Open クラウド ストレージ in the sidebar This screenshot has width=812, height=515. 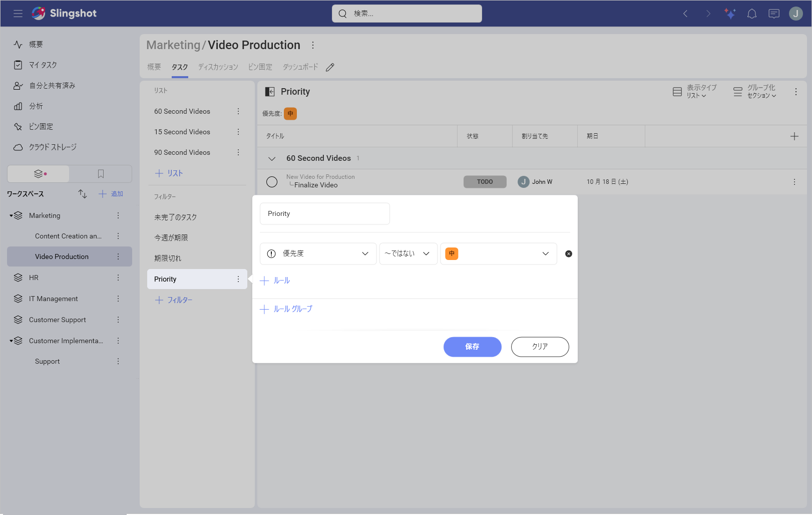click(53, 147)
